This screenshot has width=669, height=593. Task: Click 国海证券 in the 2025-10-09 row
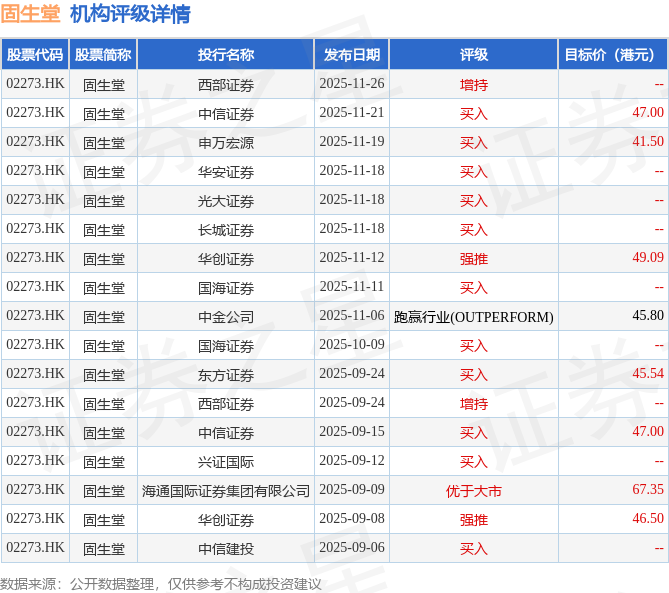click(226, 346)
